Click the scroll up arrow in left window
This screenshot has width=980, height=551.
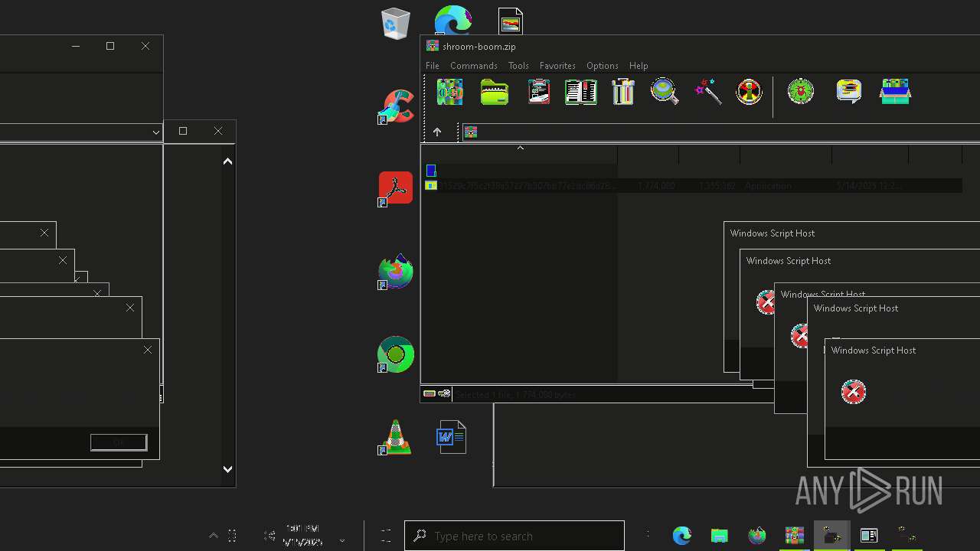(227, 161)
